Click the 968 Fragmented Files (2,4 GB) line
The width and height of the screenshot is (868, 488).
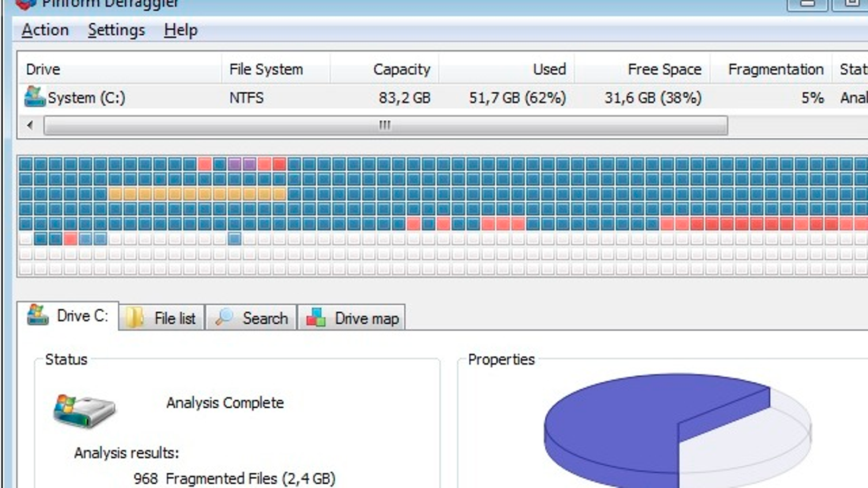(234, 478)
